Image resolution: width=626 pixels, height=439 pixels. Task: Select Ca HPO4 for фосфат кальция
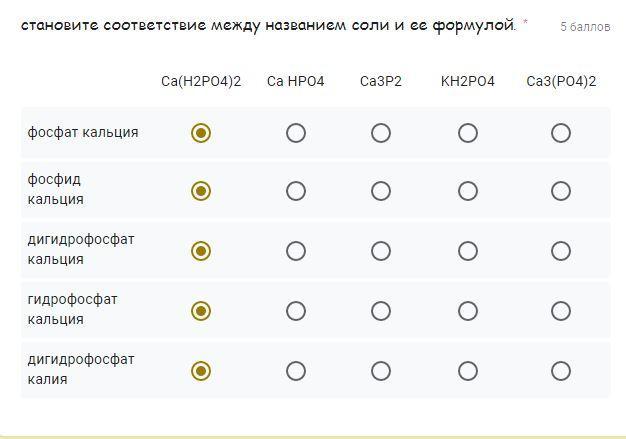(x=296, y=133)
